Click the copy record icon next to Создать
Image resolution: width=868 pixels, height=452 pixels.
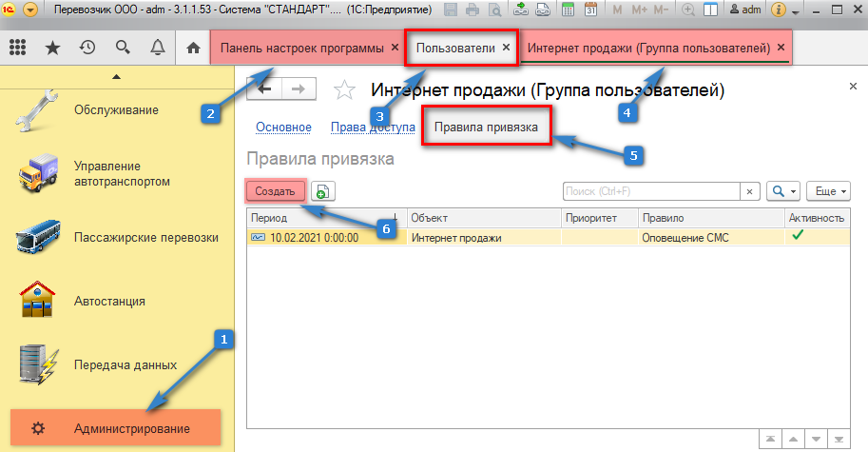click(322, 191)
